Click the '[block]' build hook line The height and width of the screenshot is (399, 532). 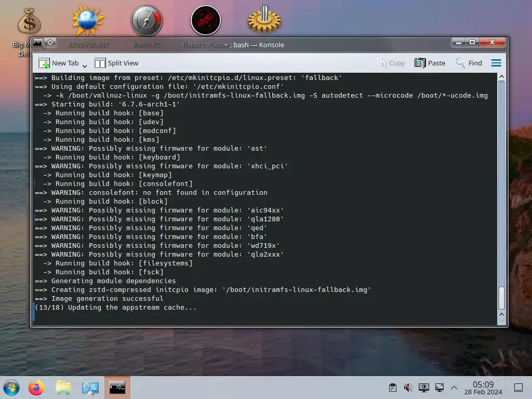(105, 202)
